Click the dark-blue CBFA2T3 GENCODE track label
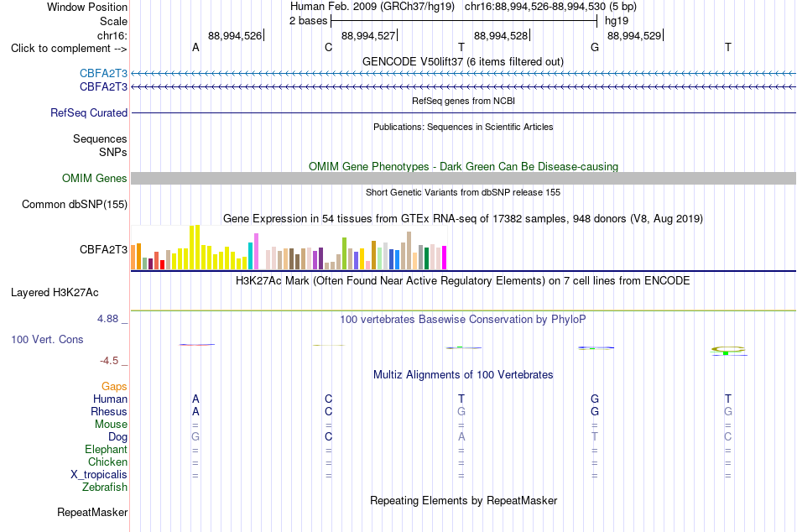The image size is (797, 532). coord(103,87)
